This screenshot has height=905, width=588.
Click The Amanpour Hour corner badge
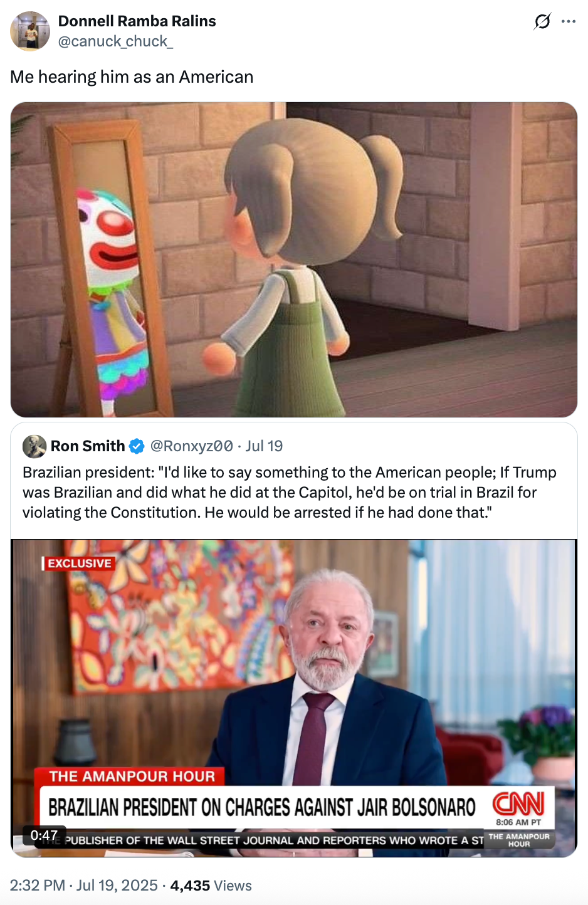[x=519, y=840]
